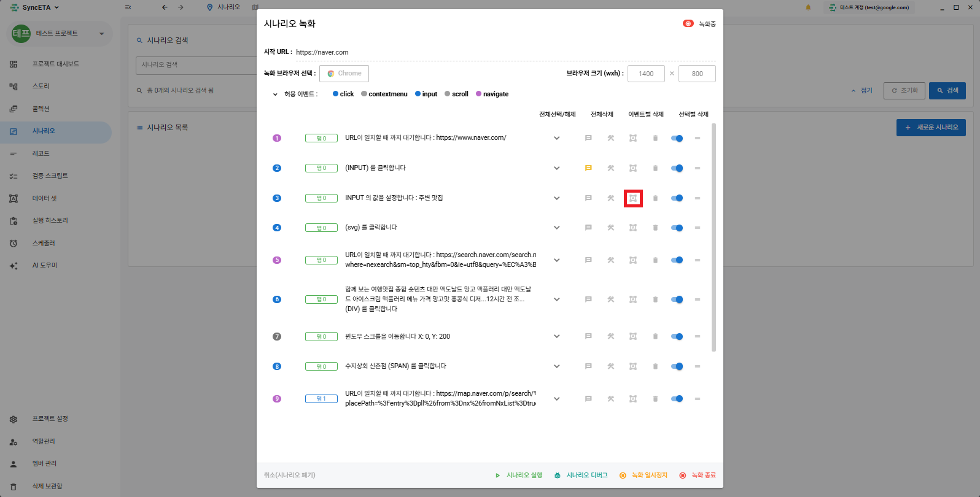Screen dimensions: 980x497
Task: Click the gray scroll event filter dot
Action: click(x=448, y=94)
